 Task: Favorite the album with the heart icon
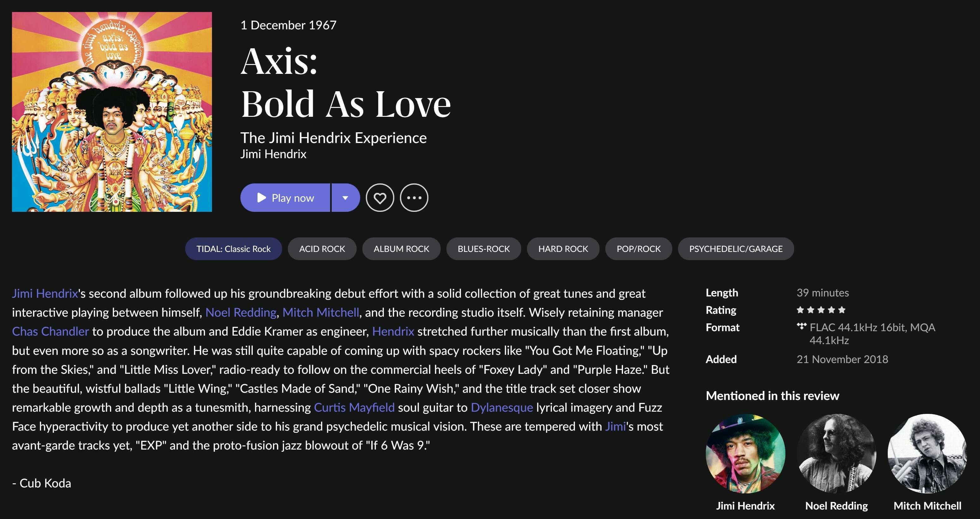[380, 198]
